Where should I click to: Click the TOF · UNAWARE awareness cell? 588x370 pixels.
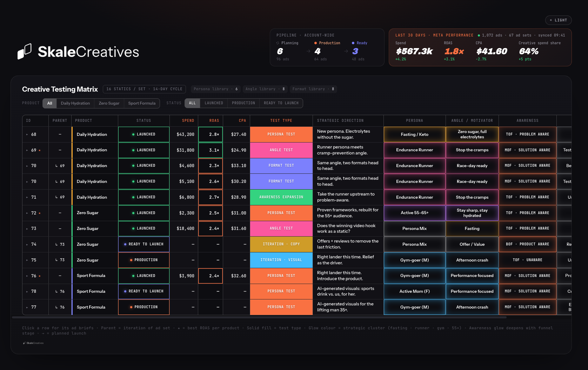[527, 260]
